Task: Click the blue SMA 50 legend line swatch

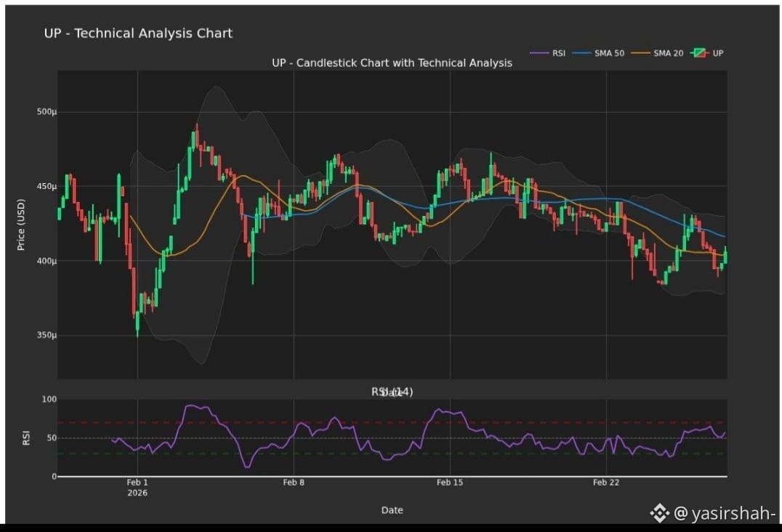Action: (581, 53)
